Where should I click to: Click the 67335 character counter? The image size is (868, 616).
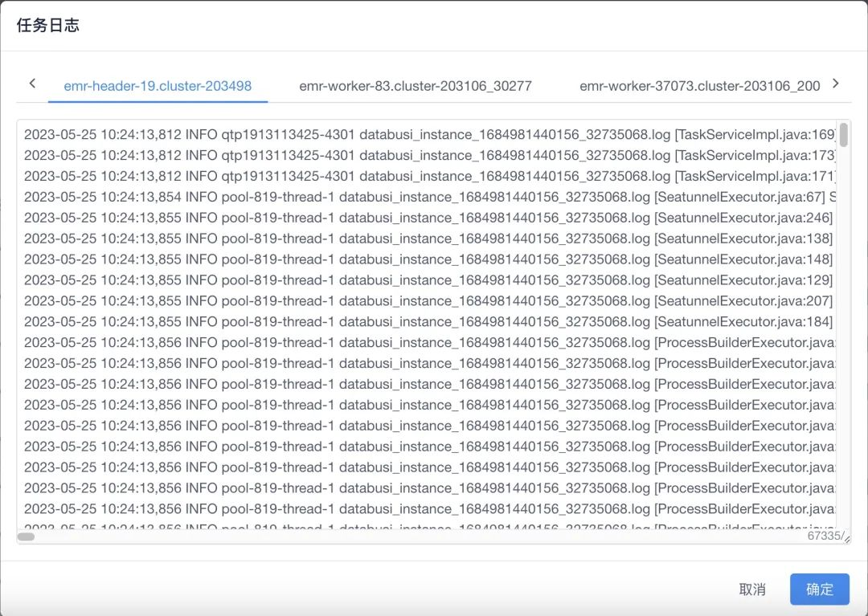(825, 535)
